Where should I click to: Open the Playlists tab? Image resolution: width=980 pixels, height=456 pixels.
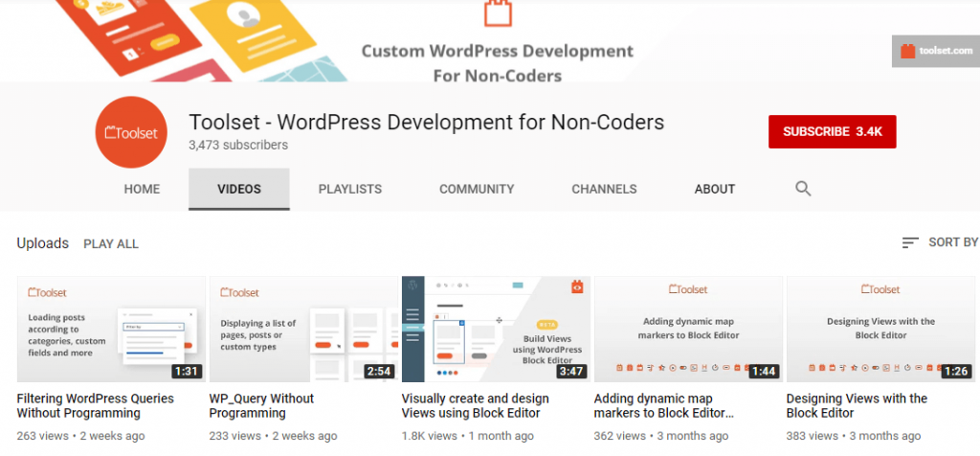point(350,189)
